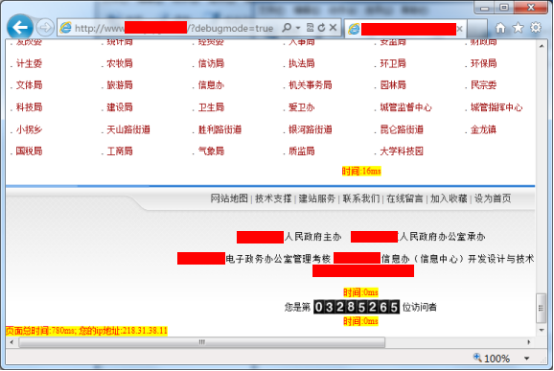Open the Tools gear icon
Viewport: 554px width, 371px height.
tap(536, 28)
